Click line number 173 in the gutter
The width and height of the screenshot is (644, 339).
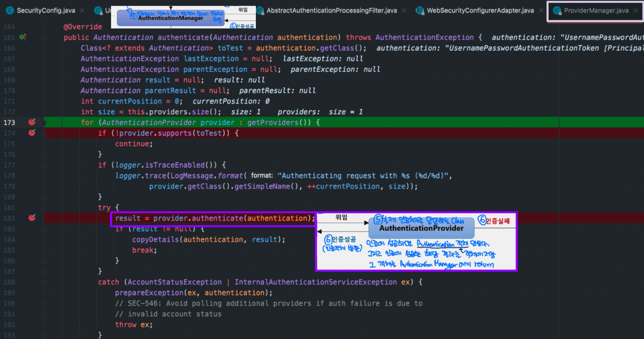[x=10, y=123]
